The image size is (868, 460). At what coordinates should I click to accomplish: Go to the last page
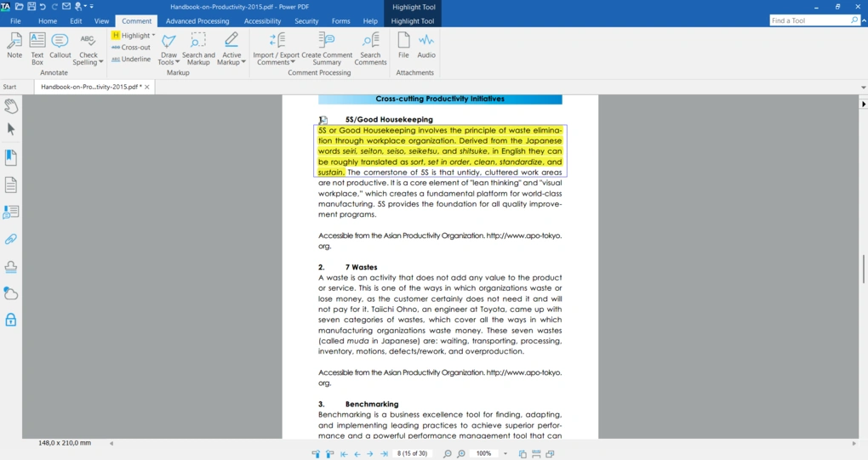click(384, 454)
